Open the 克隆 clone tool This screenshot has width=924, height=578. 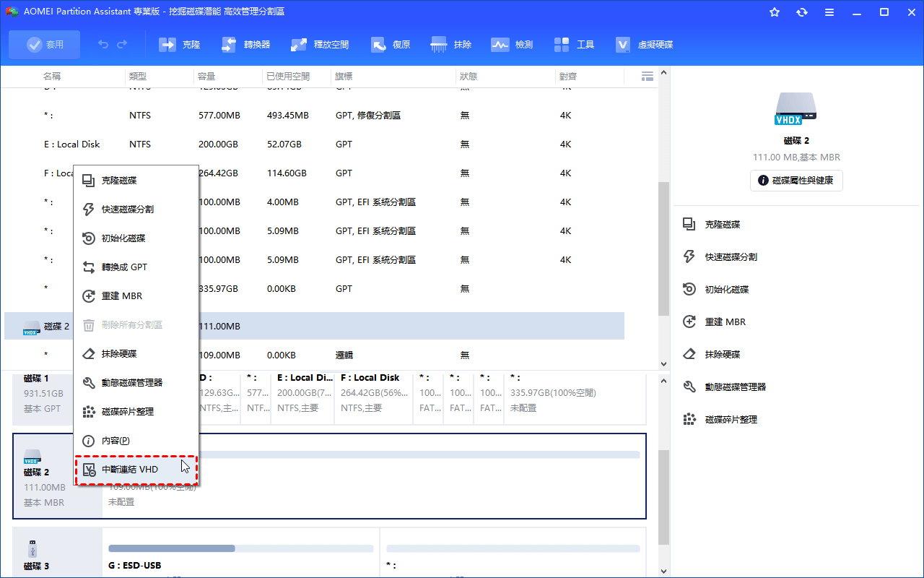point(179,45)
